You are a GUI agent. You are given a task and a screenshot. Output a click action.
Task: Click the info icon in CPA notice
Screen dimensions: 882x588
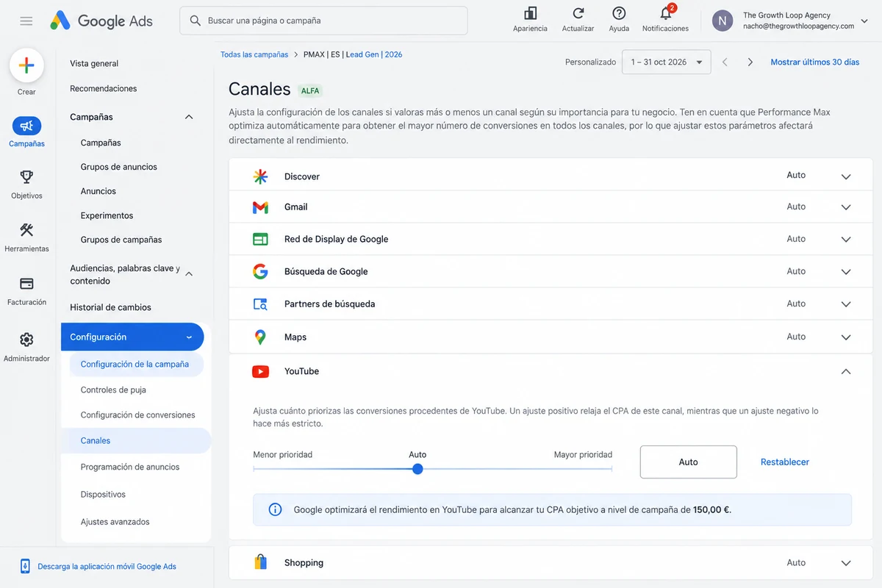(x=275, y=509)
